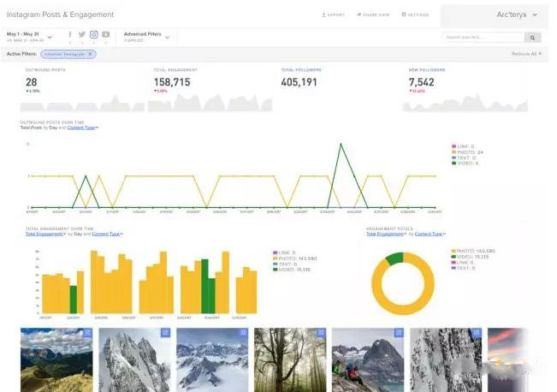The width and height of the screenshot is (557, 392).
Task: Select the Instagram network filter icon
Action: point(94,34)
